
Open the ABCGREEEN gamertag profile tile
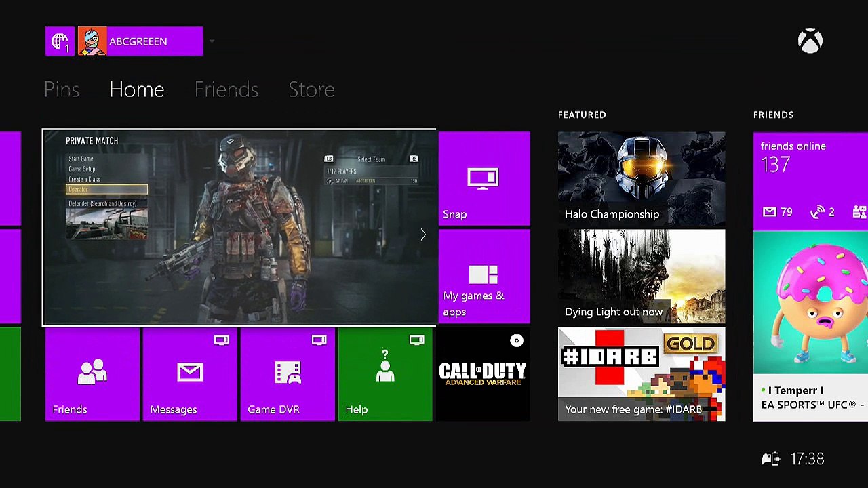(x=140, y=41)
